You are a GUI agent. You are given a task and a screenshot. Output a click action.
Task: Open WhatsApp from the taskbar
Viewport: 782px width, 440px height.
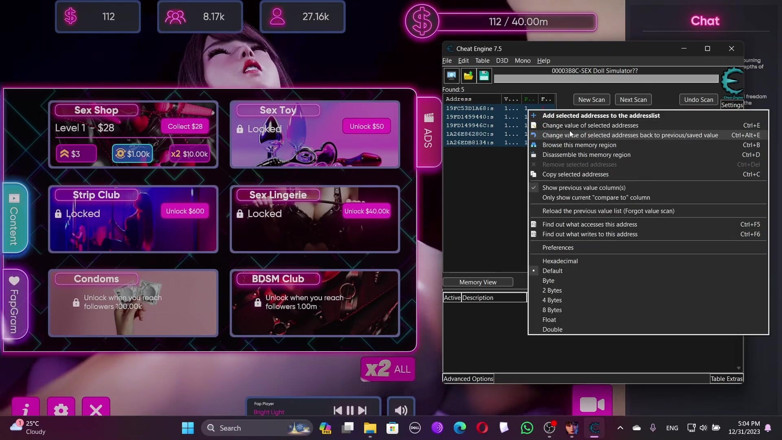coord(527,428)
